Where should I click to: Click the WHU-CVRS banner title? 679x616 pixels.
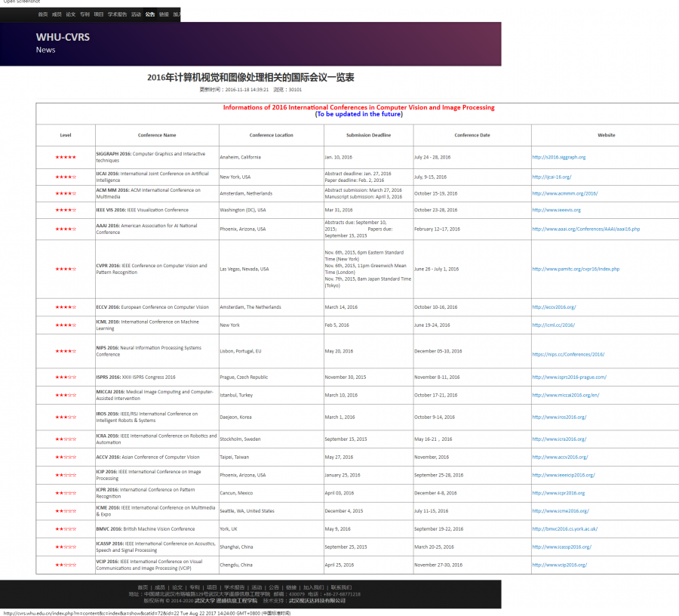pyautogui.click(x=63, y=37)
